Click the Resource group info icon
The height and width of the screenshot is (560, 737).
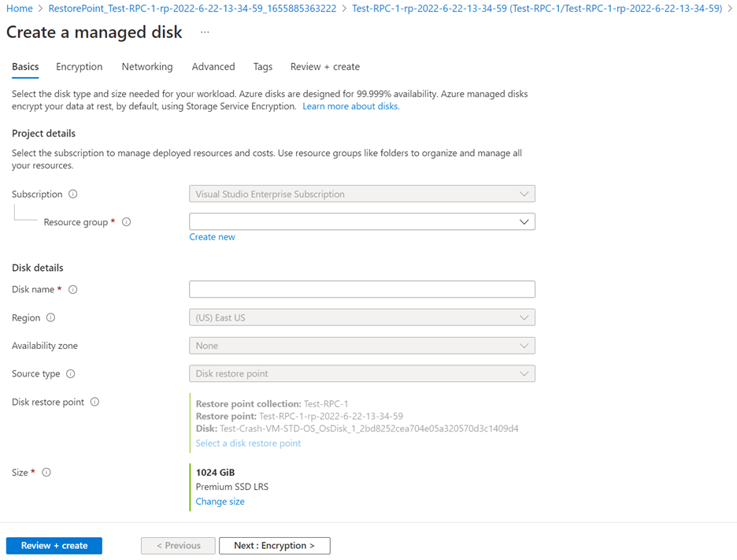126,222
